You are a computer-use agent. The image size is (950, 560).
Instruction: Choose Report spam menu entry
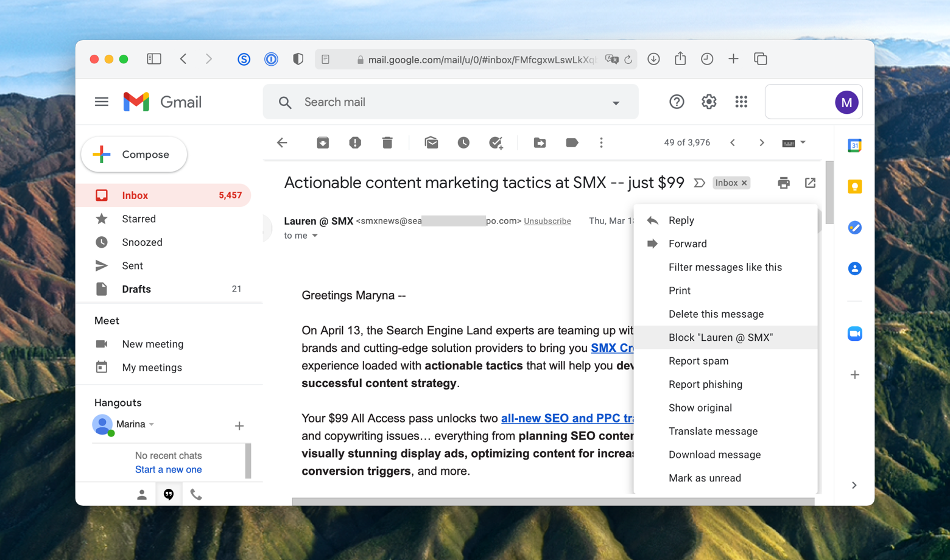pyautogui.click(x=725, y=361)
